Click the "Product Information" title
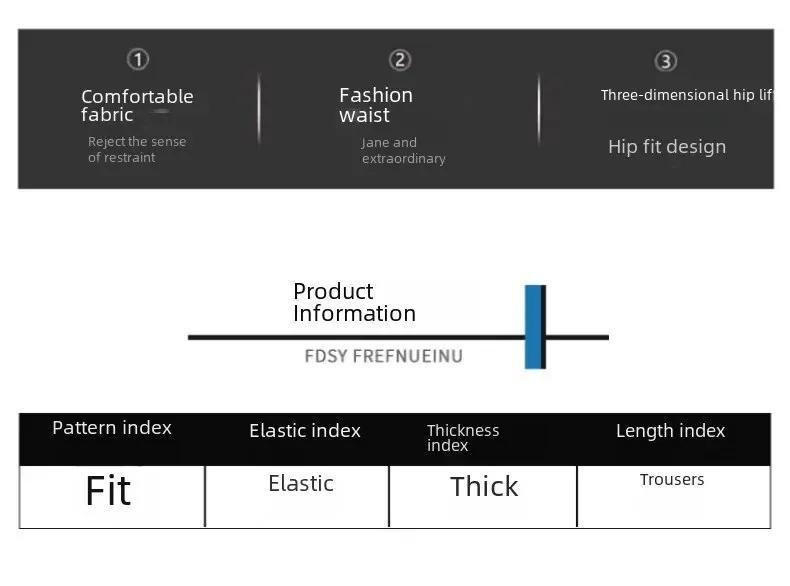This screenshot has height=586, width=790. coord(354,302)
